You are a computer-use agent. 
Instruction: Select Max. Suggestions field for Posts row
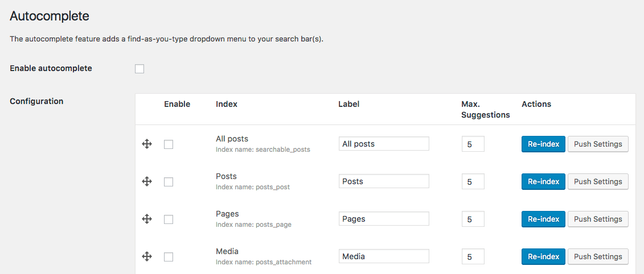[x=473, y=181]
